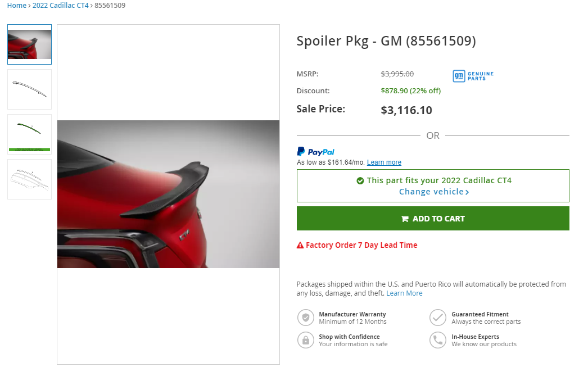The height and width of the screenshot is (376, 588).
Task: Click the Manufacturer Warranty shield icon
Action: point(305,318)
